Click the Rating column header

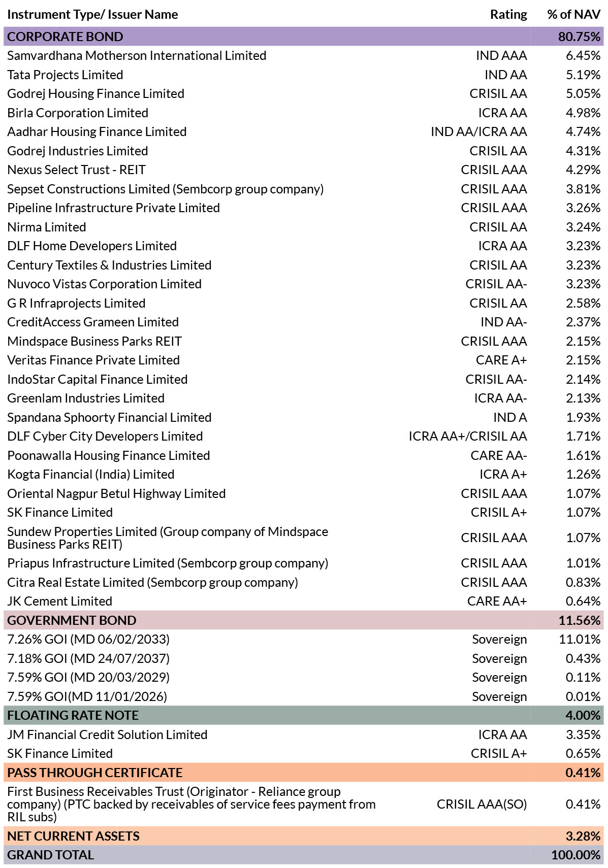(x=508, y=14)
